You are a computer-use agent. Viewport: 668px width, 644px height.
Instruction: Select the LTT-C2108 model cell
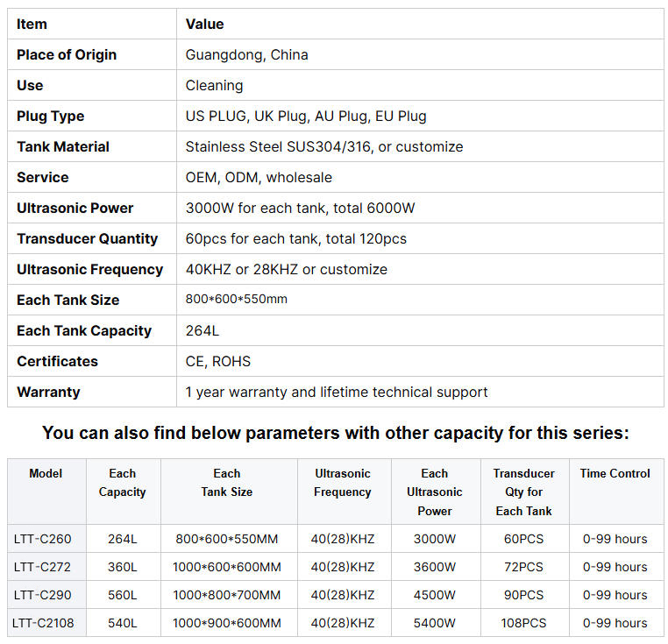[46, 623]
